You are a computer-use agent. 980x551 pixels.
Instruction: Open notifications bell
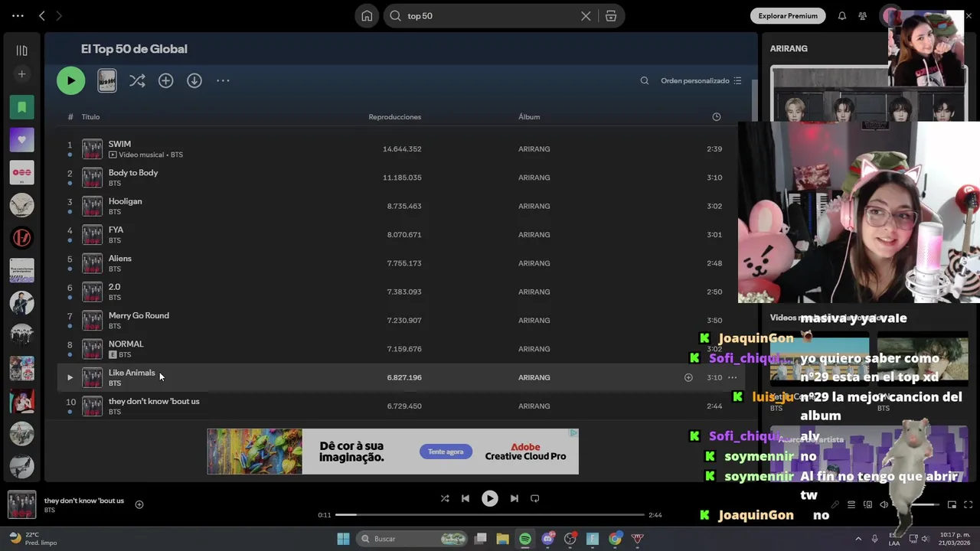pos(842,15)
